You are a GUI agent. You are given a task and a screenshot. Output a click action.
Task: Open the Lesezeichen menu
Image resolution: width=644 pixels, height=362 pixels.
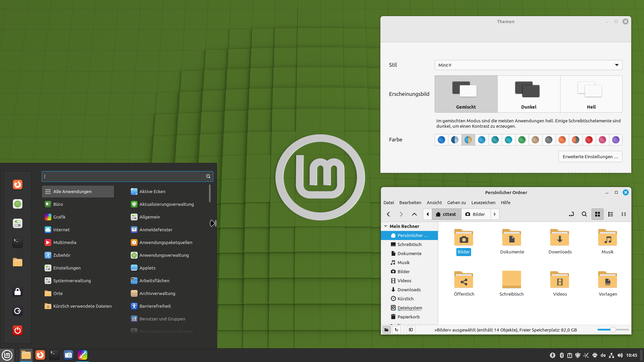point(483,203)
